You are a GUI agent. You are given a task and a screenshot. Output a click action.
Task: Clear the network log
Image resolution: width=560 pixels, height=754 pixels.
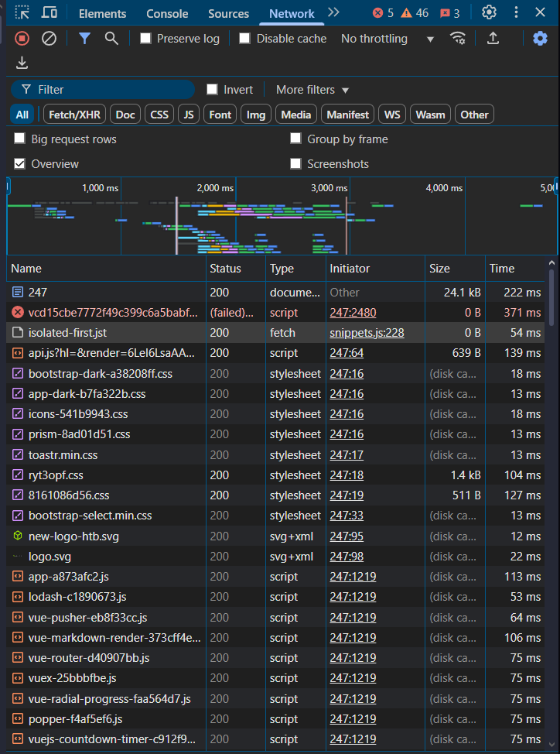click(49, 39)
